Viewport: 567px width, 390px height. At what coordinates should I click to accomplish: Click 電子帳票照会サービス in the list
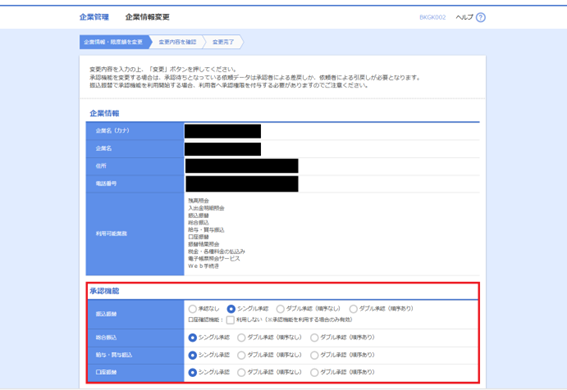(214, 259)
